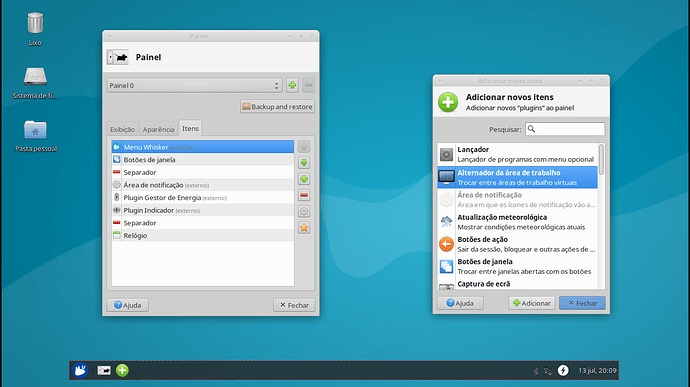
Task: Select Menu Whisker item row
Action: pyautogui.click(x=203, y=147)
